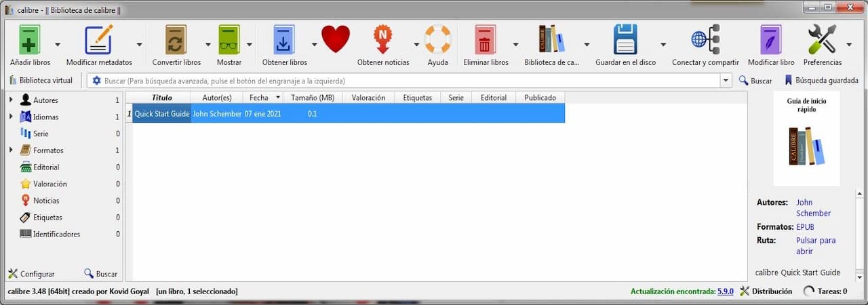
Task: Click the Biblioteca virtual button
Action: (41, 80)
